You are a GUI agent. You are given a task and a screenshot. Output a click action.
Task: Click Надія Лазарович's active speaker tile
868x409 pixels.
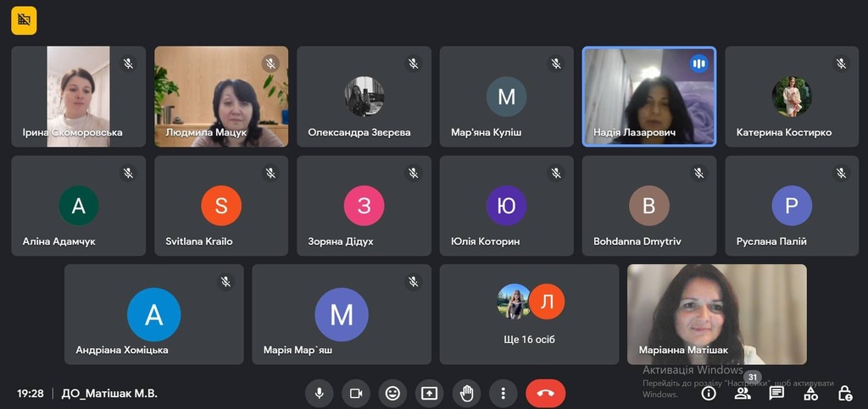(x=648, y=97)
